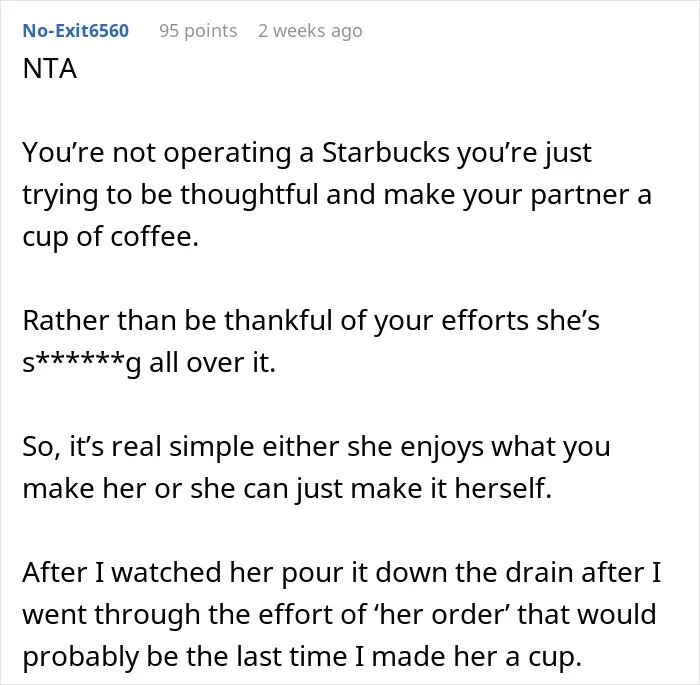Click the sentence starting So, it's real simple

pos(316,467)
